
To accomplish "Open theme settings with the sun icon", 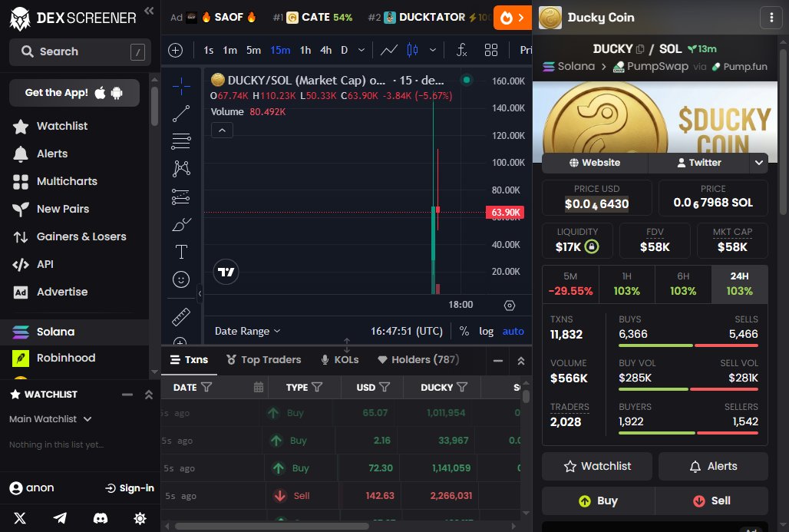I will (x=140, y=518).
